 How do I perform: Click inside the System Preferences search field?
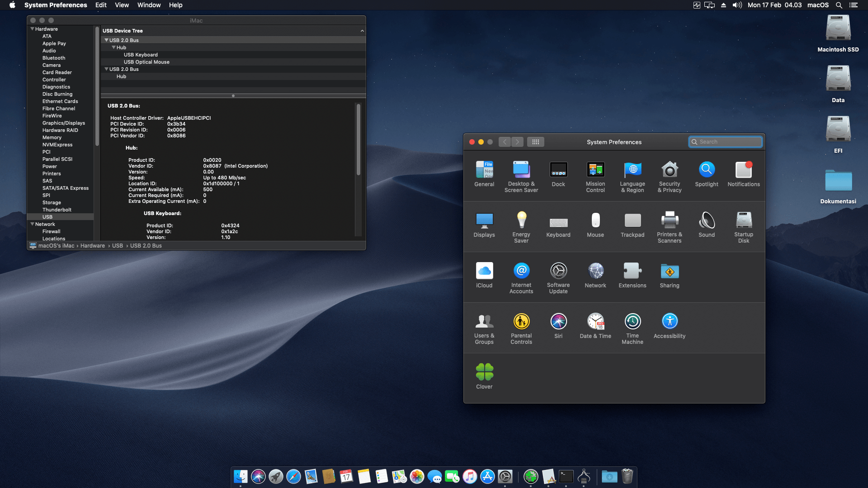(725, 141)
